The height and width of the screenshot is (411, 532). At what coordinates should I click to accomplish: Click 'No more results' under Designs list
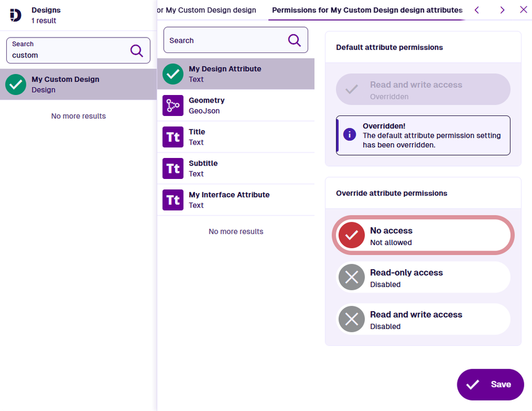pyautogui.click(x=78, y=116)
